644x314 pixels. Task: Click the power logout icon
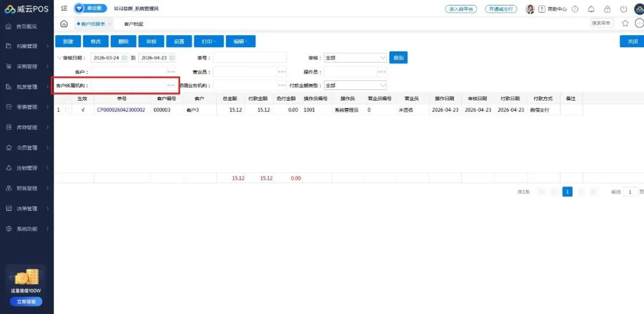[x=624, y=9]
